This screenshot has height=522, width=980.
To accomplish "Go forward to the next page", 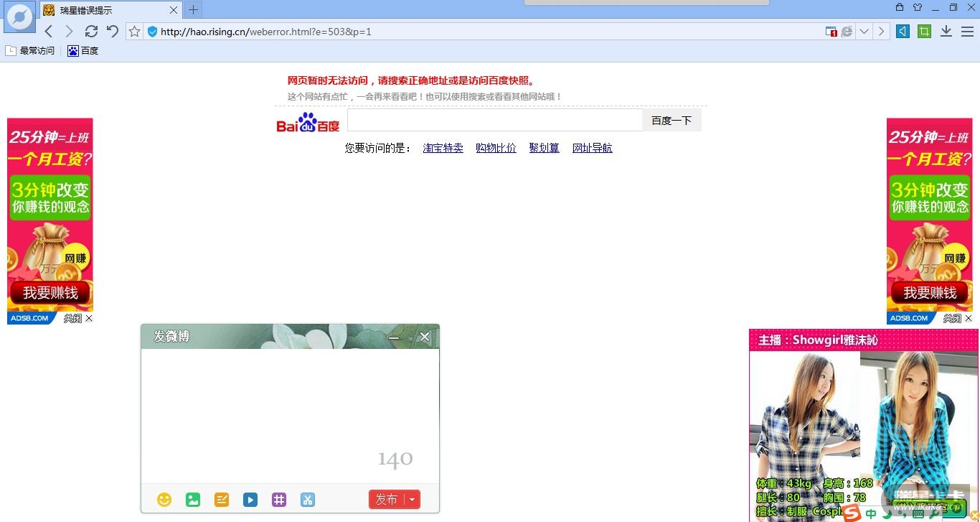I will tap(70, 31).
